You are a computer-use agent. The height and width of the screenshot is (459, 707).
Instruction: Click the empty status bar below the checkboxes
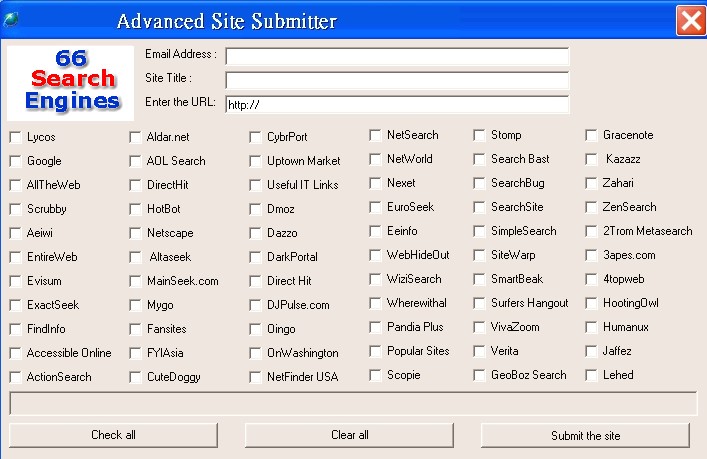[x=353, y=403]
